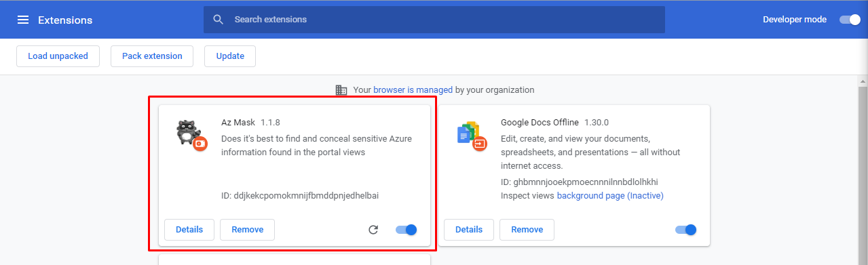Click the Az Mask raccoon icon
Image resolution: width=868 pixels, height=265 pixels.
pos(191,135)
